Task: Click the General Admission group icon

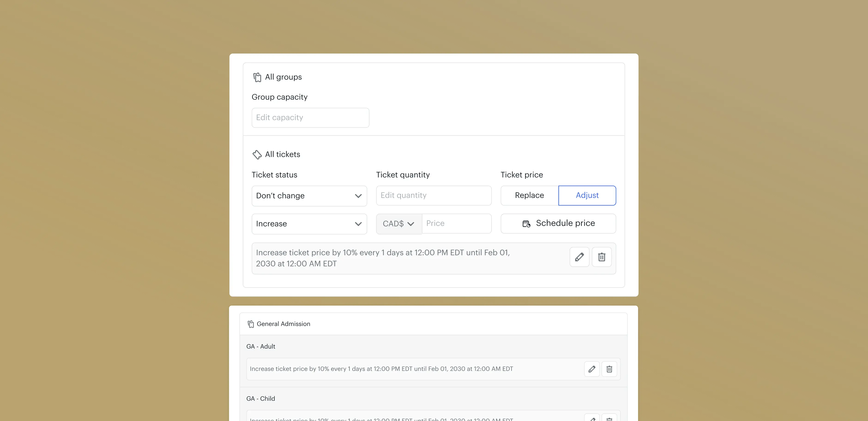Action: (251, 324)
